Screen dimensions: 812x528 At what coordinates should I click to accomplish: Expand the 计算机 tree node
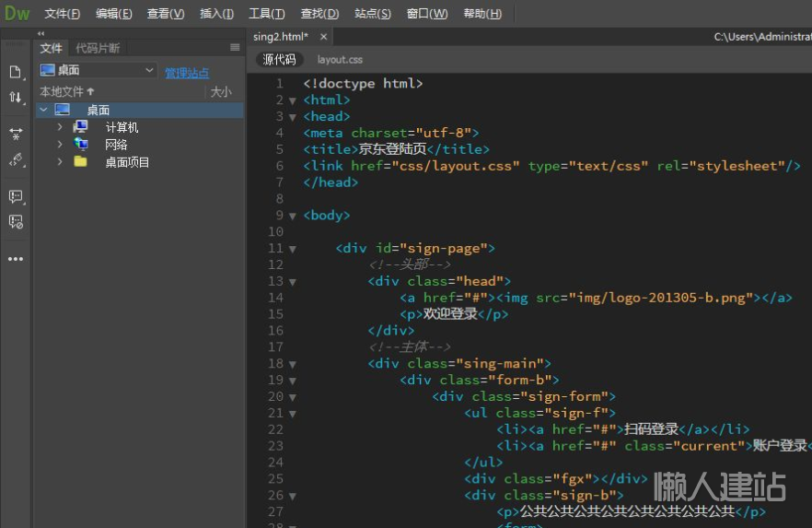60,126
